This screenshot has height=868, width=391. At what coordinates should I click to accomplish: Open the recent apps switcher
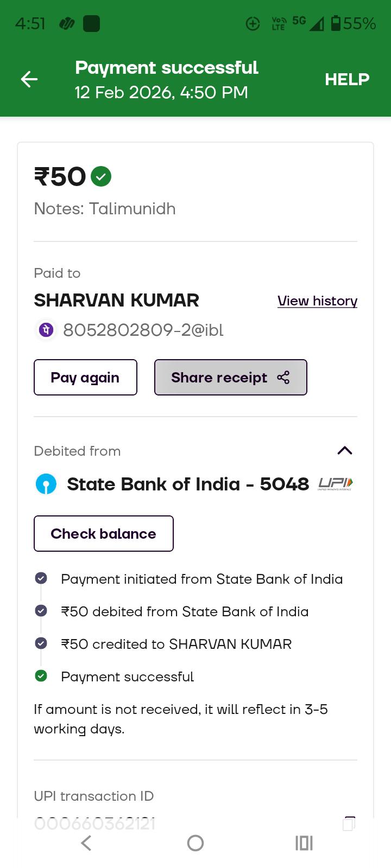point(304,843)
